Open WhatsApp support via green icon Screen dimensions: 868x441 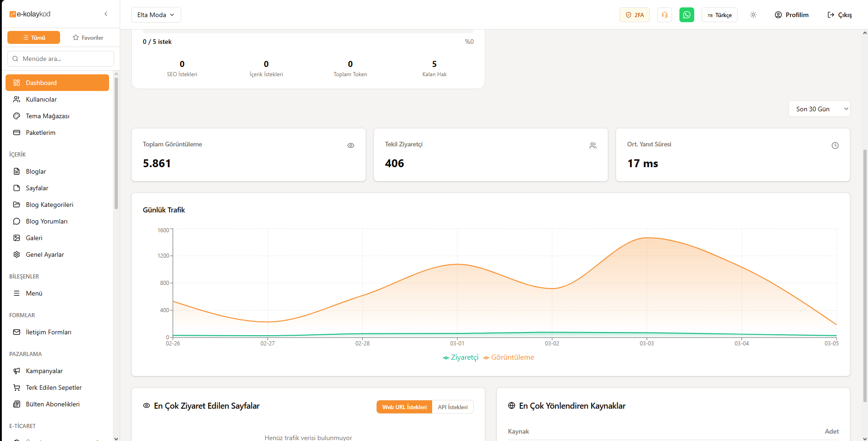pyautogui.click(x=686, y=15)
